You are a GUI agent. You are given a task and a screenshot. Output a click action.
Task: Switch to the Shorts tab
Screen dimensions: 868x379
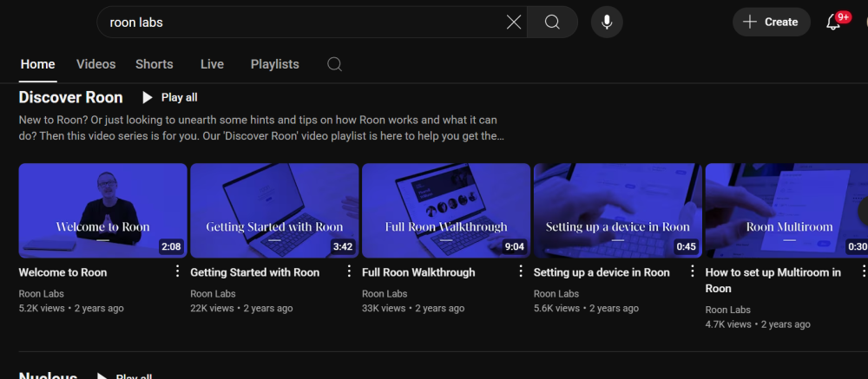tap(154, 64)
